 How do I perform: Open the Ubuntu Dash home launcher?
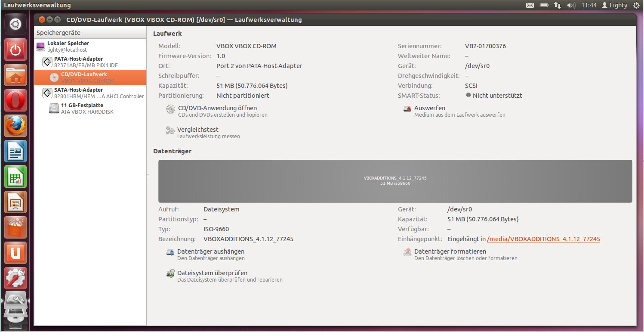click(15, 25)
